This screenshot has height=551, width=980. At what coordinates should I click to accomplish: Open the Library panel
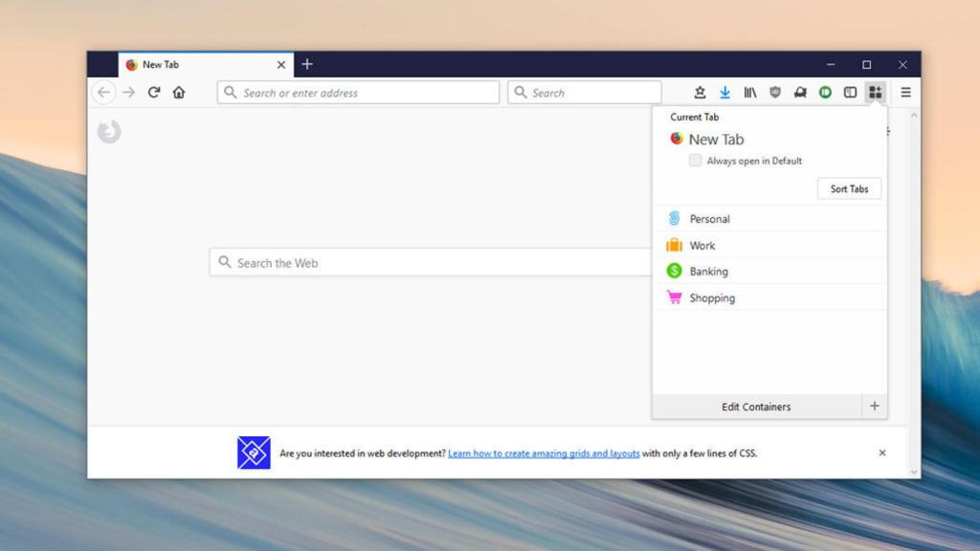750,92
